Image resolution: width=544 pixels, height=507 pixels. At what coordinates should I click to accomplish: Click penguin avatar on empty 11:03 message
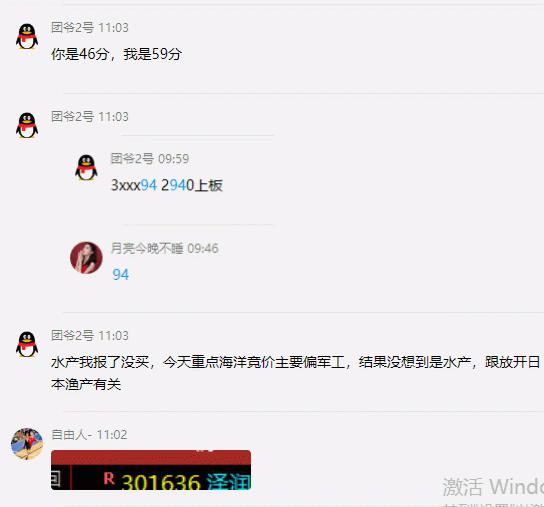tap(27, 125)
